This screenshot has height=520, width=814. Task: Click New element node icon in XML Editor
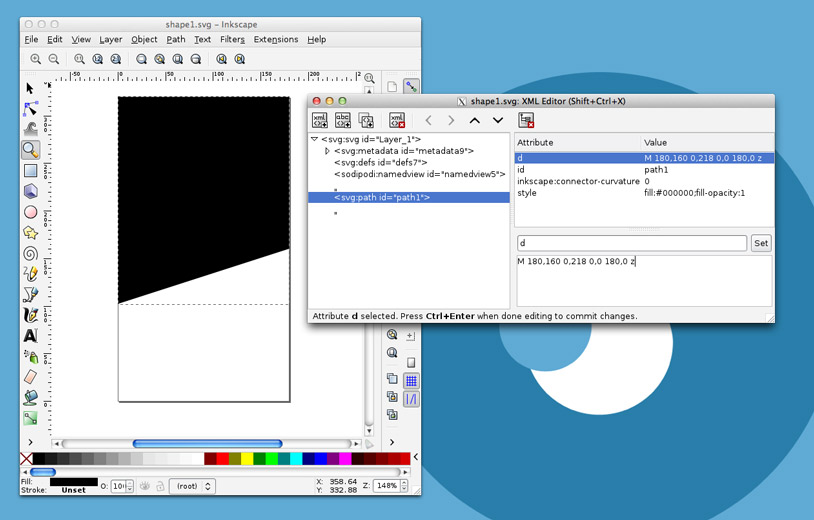[320, 120]
